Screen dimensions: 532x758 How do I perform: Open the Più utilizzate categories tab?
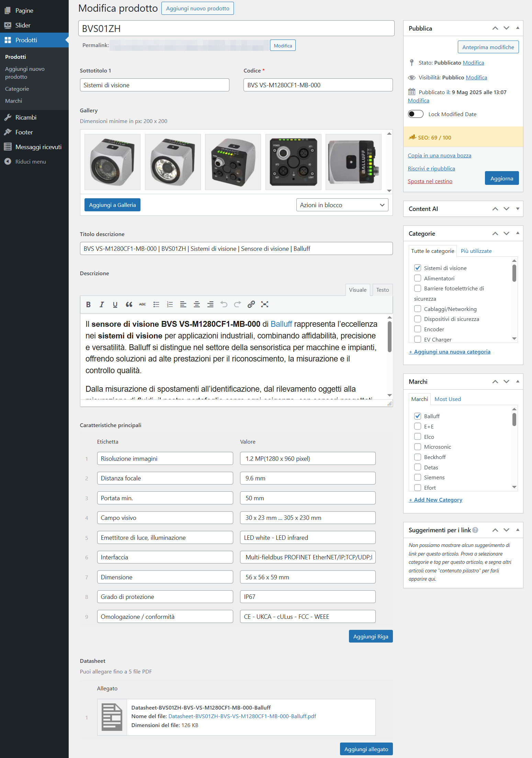(476, 251)
